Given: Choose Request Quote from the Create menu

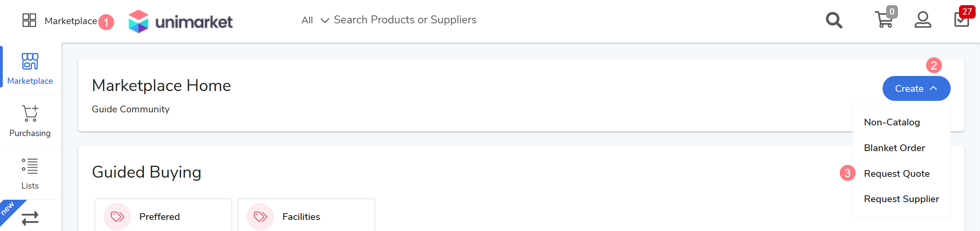Looking at the screenshot, I should pos(897,174).
